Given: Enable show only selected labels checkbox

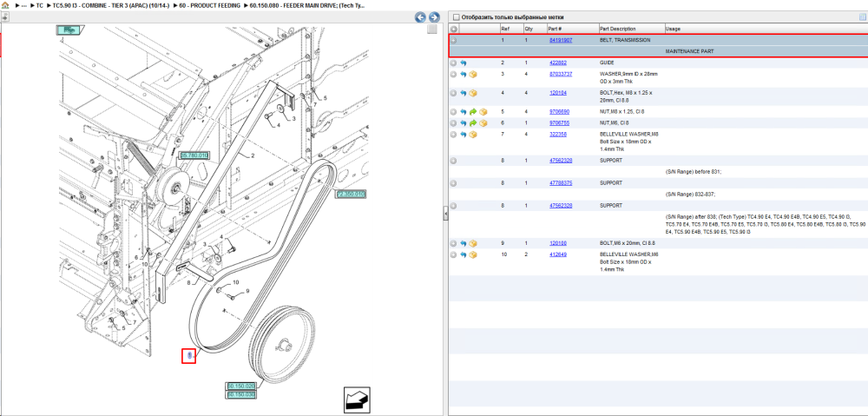Looking at the screenshot, I should click(x=457, y=17).
